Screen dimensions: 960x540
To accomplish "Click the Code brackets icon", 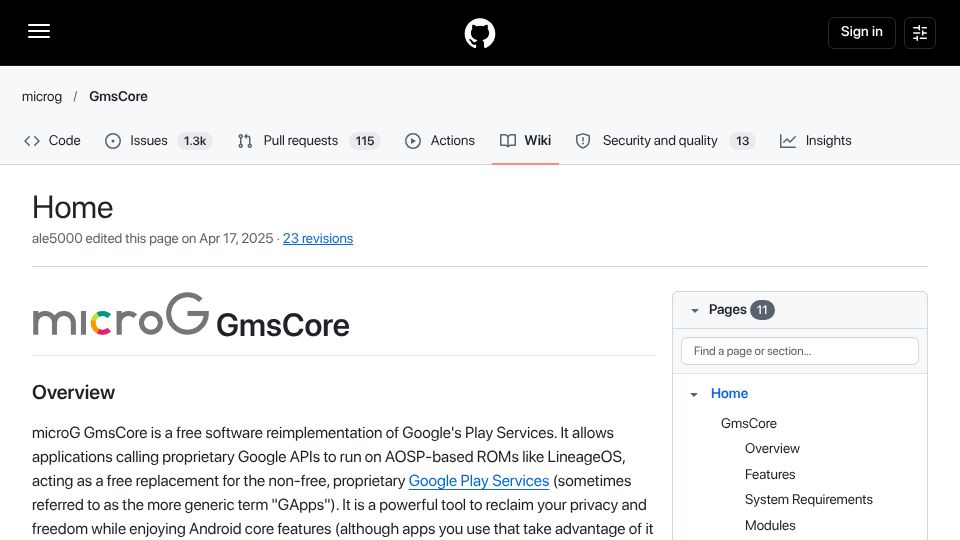I will [x=32, y=141].
